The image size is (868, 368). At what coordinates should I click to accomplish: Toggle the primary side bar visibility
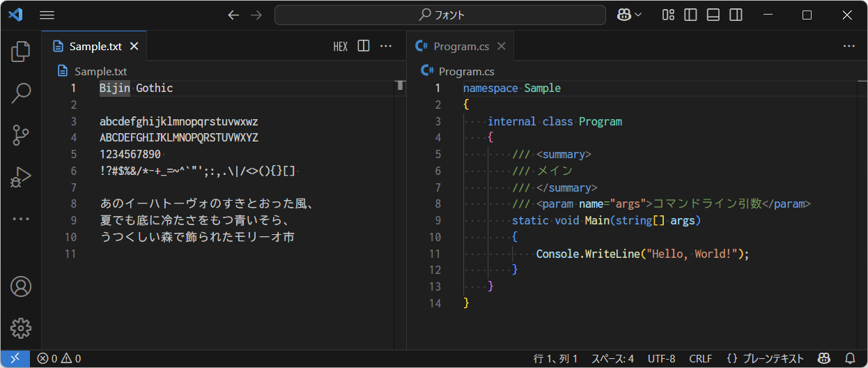coord(690,15)
